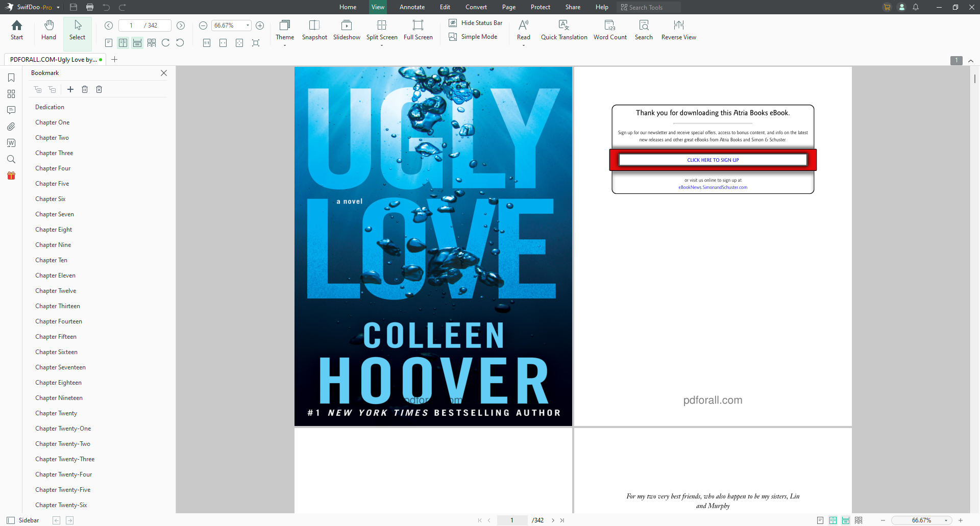The height and width of the screenshot is (526, 980).
Task: Click CLICK HERE TO SIGN UP link
Action: click(x=713, y=160)
